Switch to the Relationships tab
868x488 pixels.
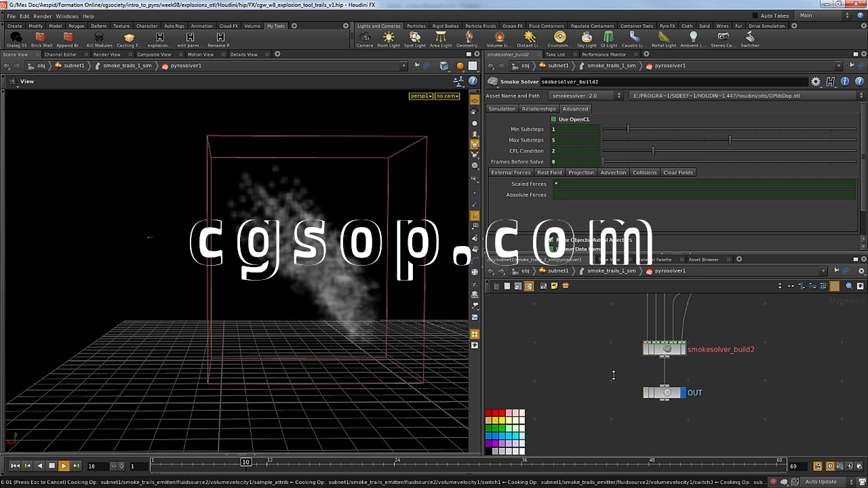click(x=538, y=108)
